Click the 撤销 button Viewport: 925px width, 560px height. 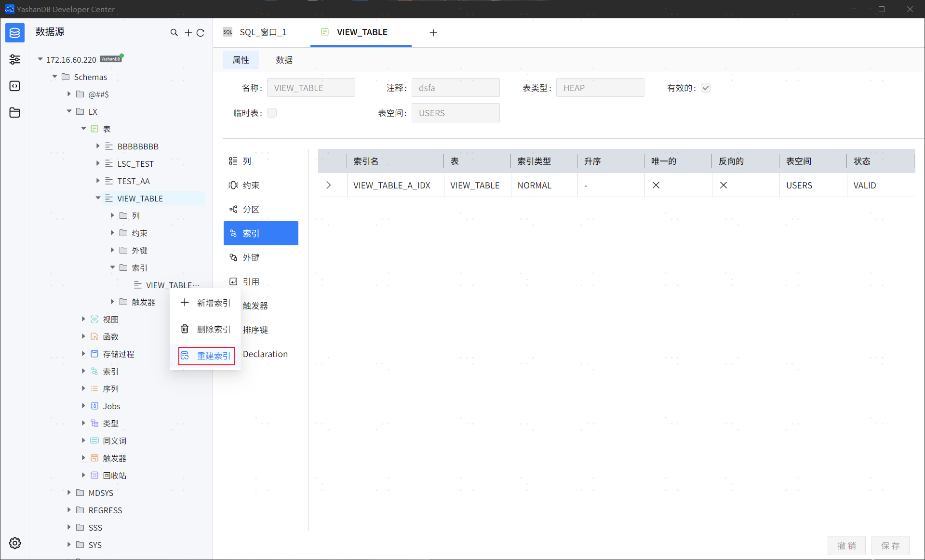(x=846, y=545)
